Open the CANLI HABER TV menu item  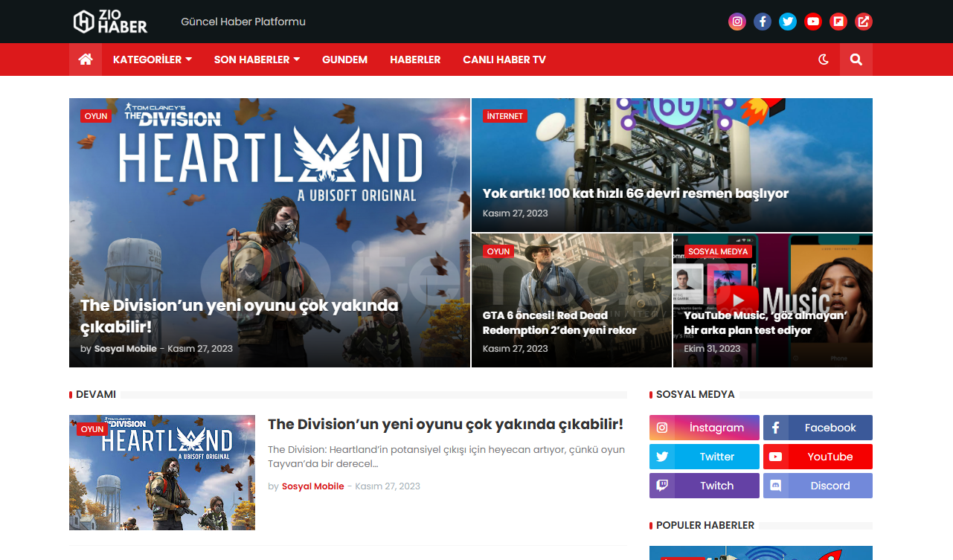pyautogui.click(x=504, y=59)
